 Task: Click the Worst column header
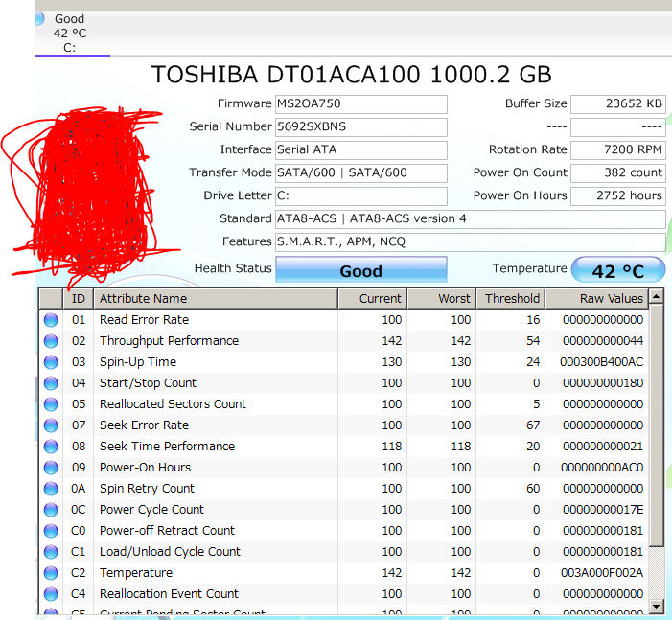tap(441, 299)
